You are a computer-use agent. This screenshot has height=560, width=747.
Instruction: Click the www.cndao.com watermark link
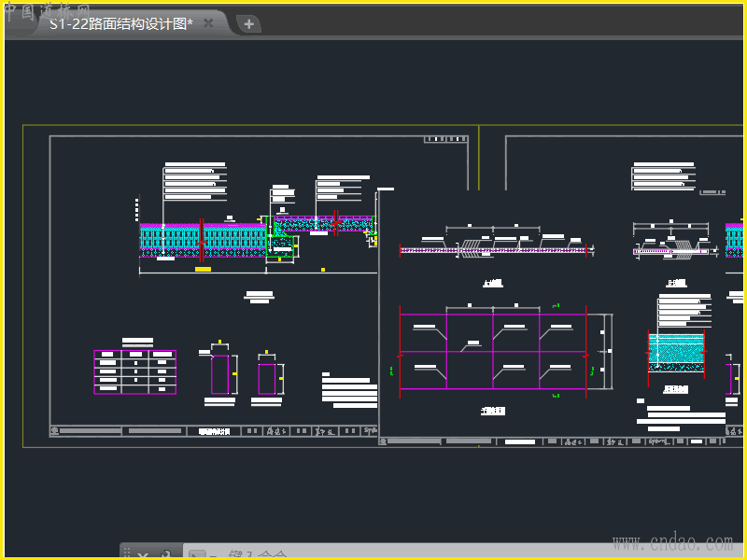pyautogui.click(x=672, y=542)
